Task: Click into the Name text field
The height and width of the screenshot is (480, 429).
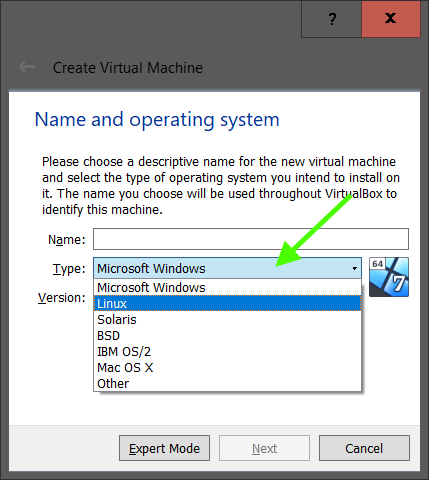Action: (x=251, y=239)
